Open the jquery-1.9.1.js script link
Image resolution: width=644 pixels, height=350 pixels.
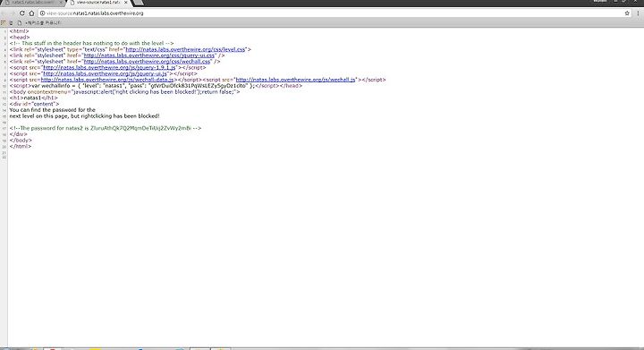(109, 67)
